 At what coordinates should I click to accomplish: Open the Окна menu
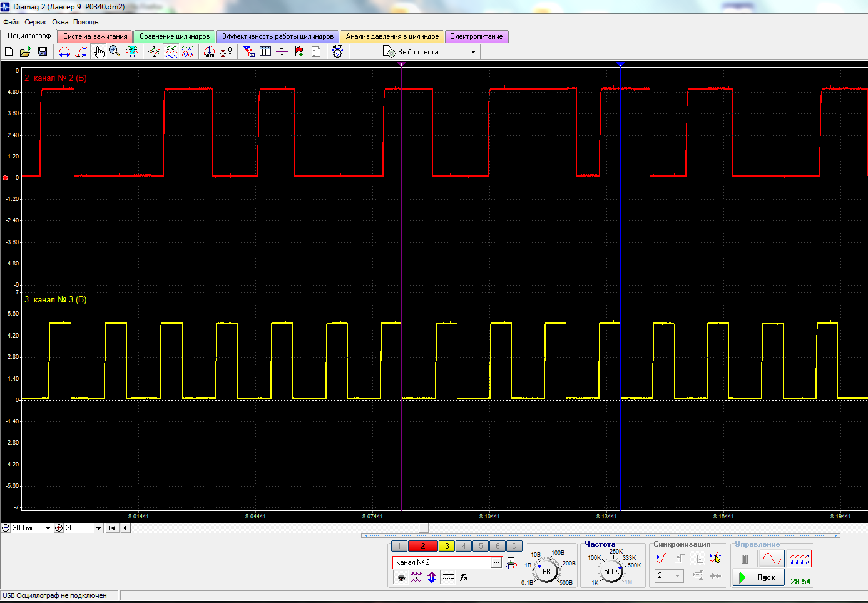60,22
